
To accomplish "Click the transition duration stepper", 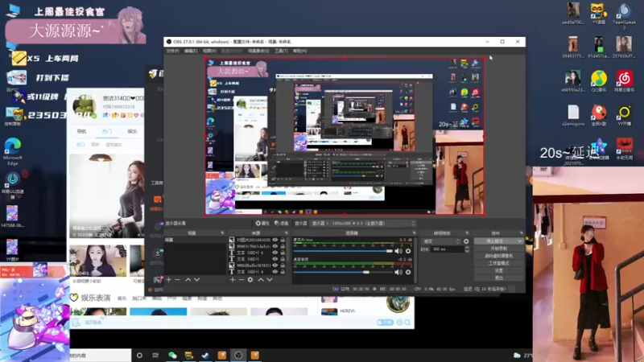I will tap(467, 249).
